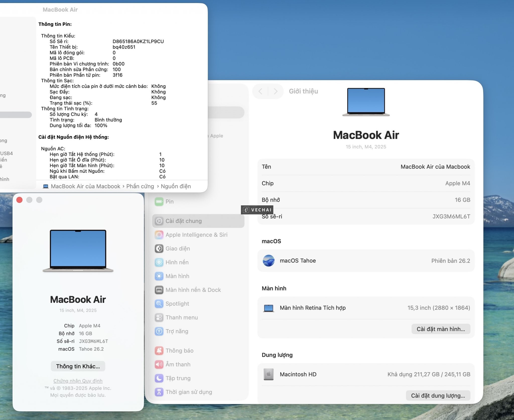Open Apple Intelligence & Siri settings
This screenshot has height=420, width=514.
click(x=159, y=235)
